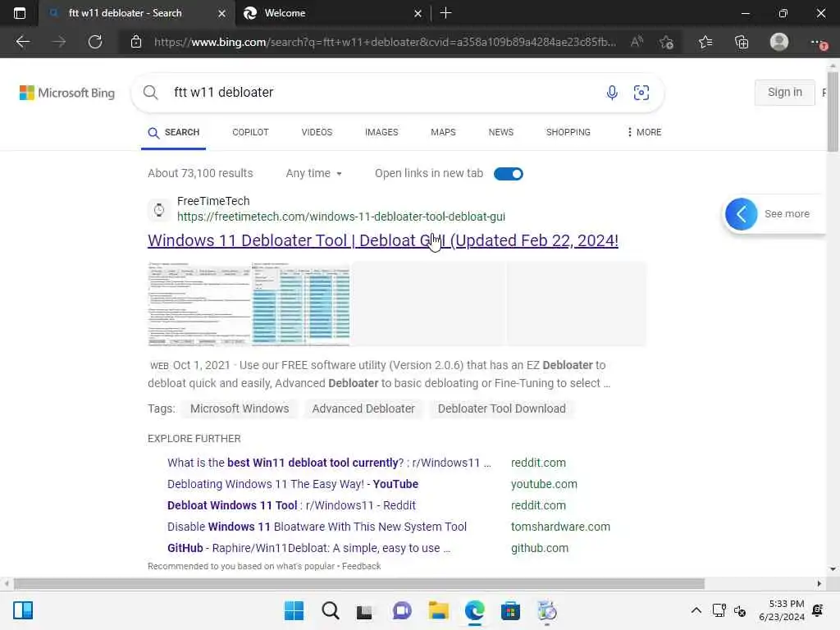Image resolution: width=840 pixels, height=630 pixels.
Task: Add this page to favorites star
Action: pos(666,42)
